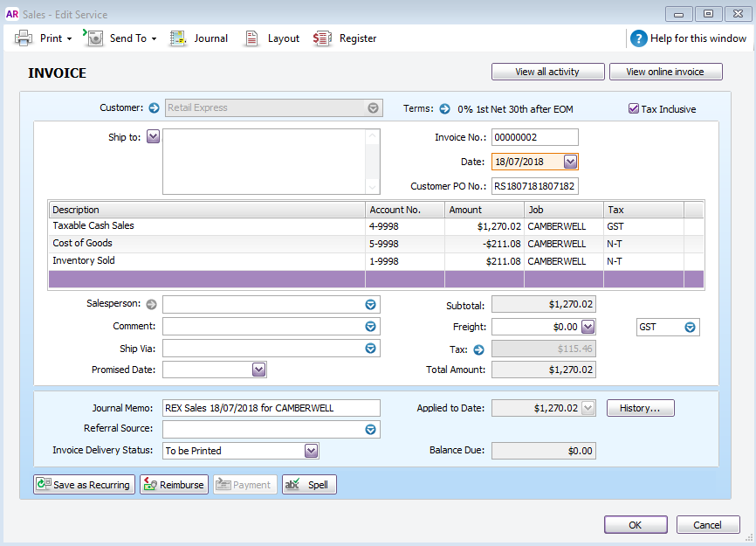Click the Description column header
Screen dimensions: 756x546
(x=207, y=210)
